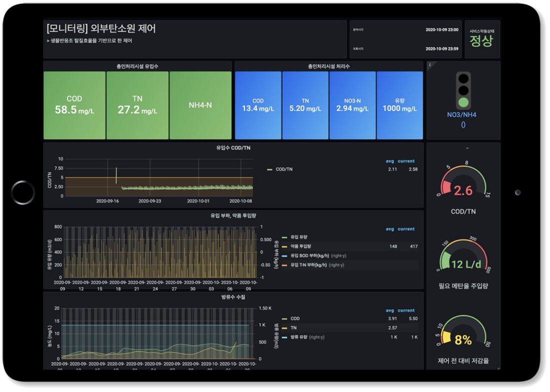The height and width of the screenshot is (392, 550).
Task: Click the 12 L/d methanol gauge
Action: click(463, 258)
